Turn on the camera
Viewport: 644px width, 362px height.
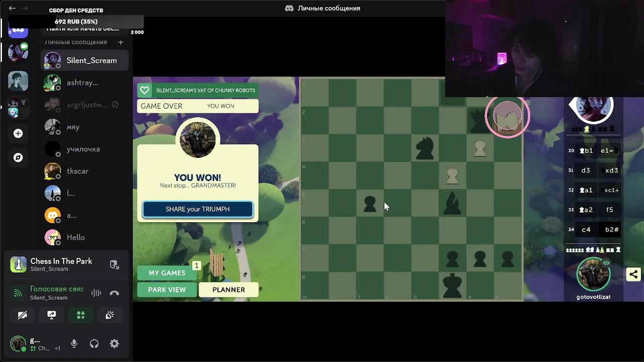[23, 315]
